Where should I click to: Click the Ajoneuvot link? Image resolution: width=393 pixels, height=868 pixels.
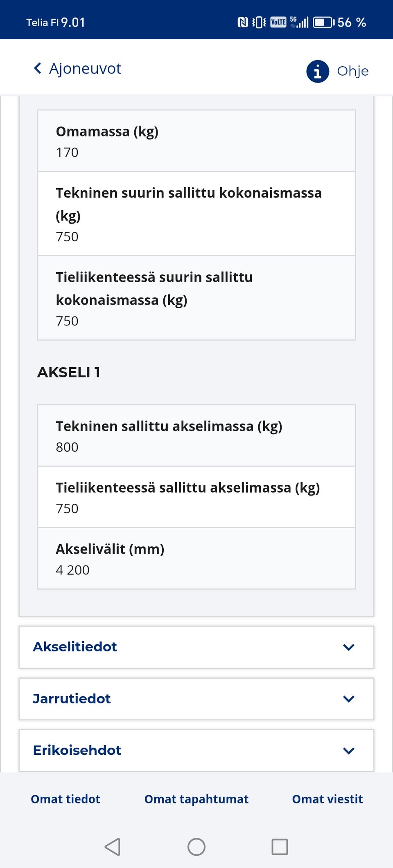click(x=85, y=68)
